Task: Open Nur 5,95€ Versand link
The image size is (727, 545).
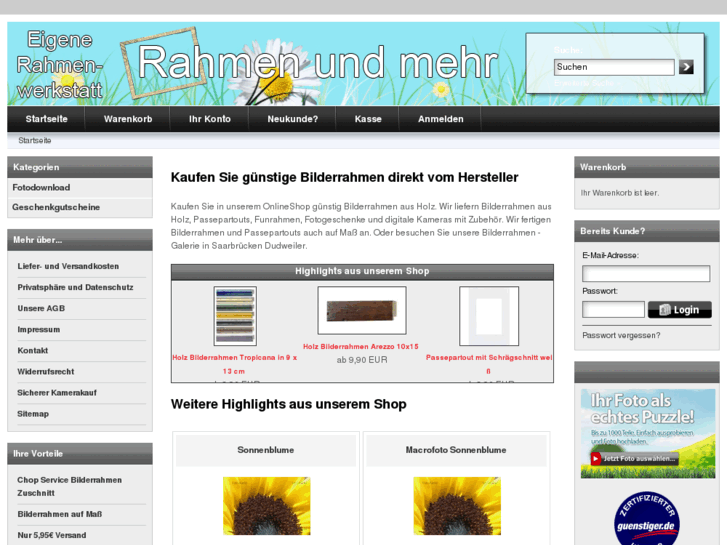Action: coord(52,535)
